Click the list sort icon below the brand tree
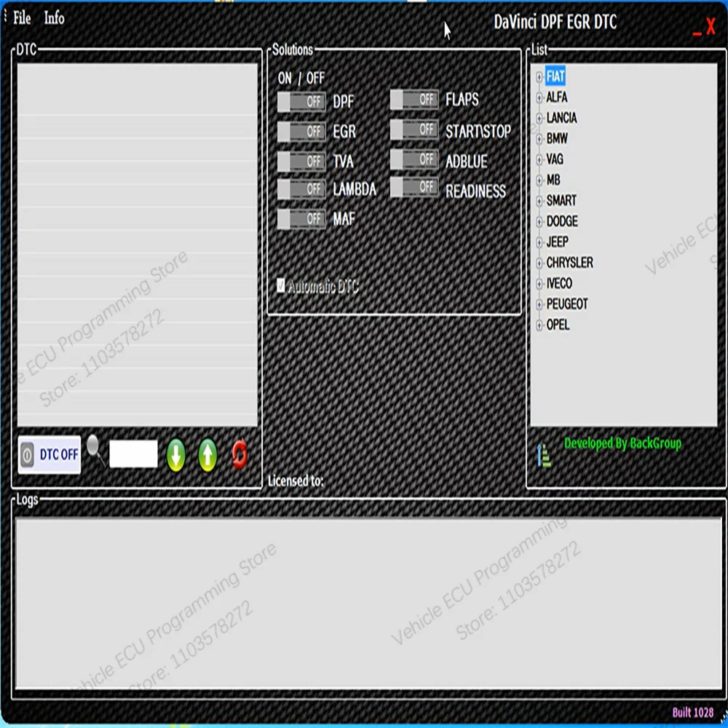Screen dimensions: 728x728 click(544, 455)
